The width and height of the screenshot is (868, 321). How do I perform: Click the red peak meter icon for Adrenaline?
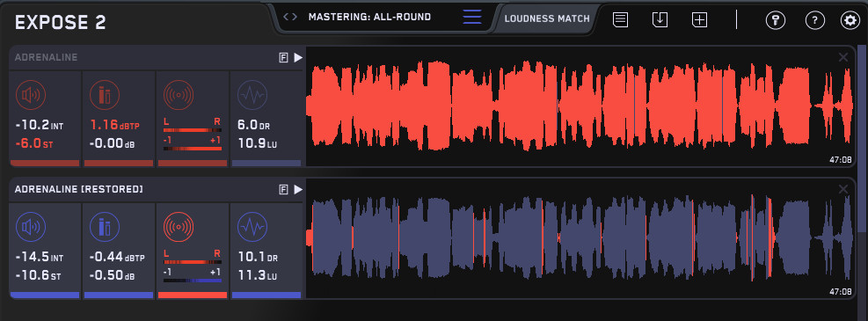pos(105,95)
